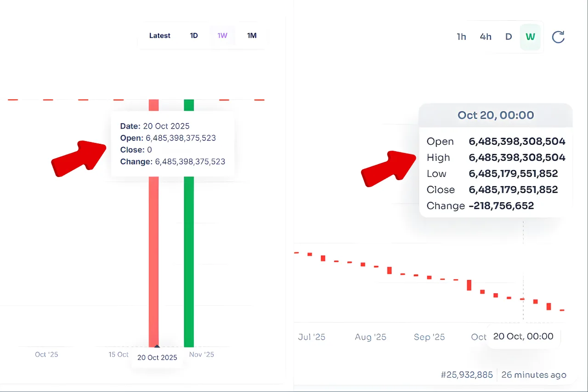This screenshot has width=588, height=392.
Task: Enable the 1W interval on left chart
Action: click(x=223, y=35)
